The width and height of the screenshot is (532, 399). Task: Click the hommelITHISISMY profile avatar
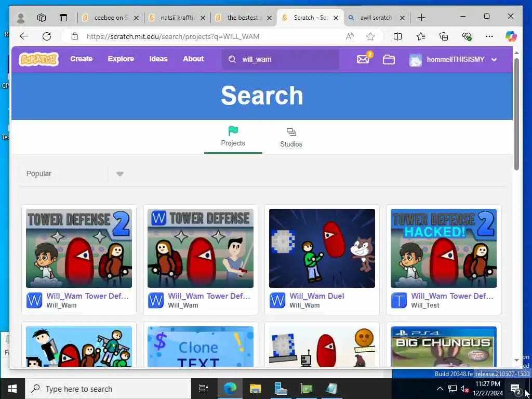416,59
